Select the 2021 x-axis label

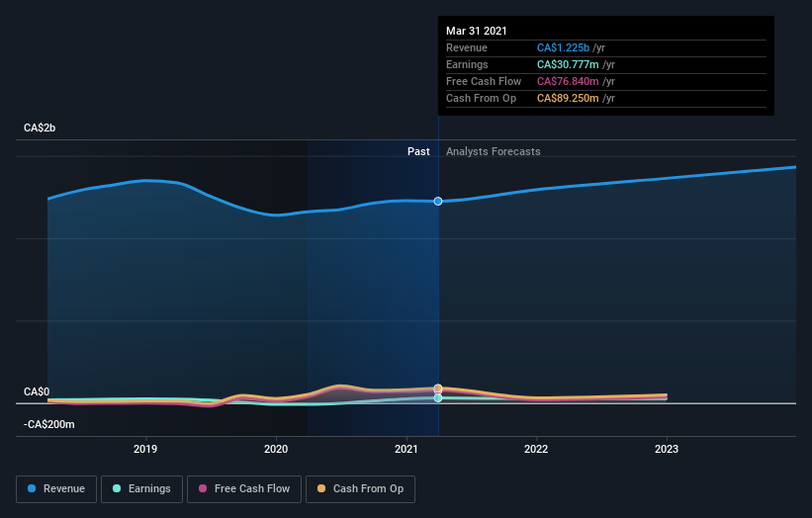point(406,449)
